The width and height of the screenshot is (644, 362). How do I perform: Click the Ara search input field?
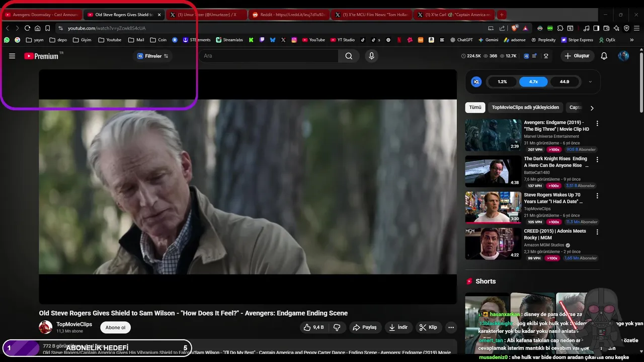click(x=269, y=56)
